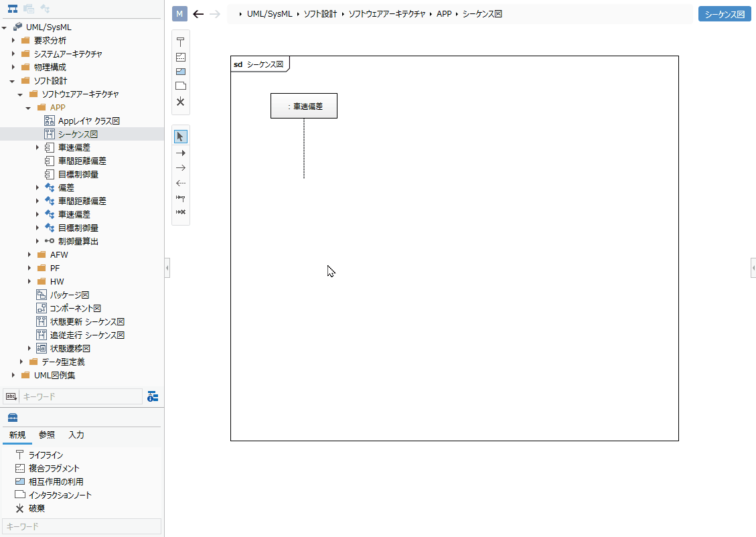Select the Lifeline tool in diagram palette
The height and width of the screenshot is (537, 756).
point(181,42)
